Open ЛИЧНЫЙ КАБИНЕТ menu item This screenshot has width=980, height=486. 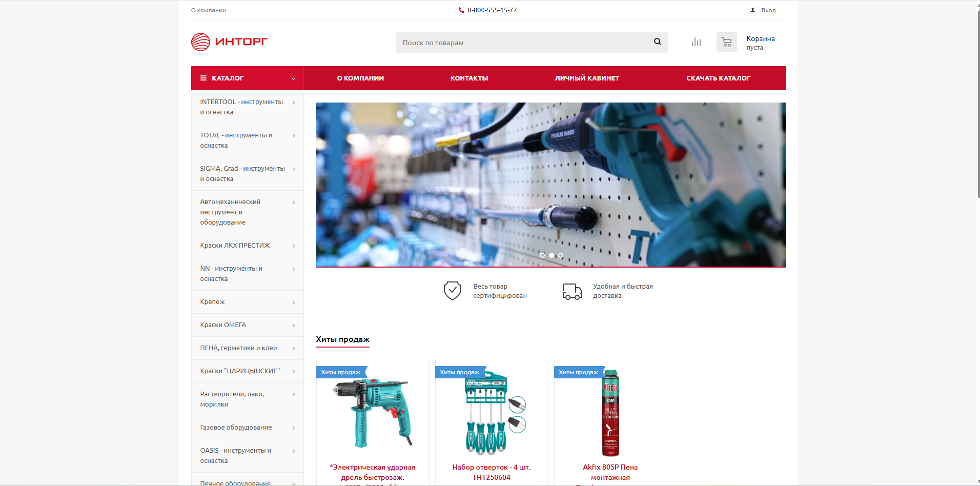(587, 78)
